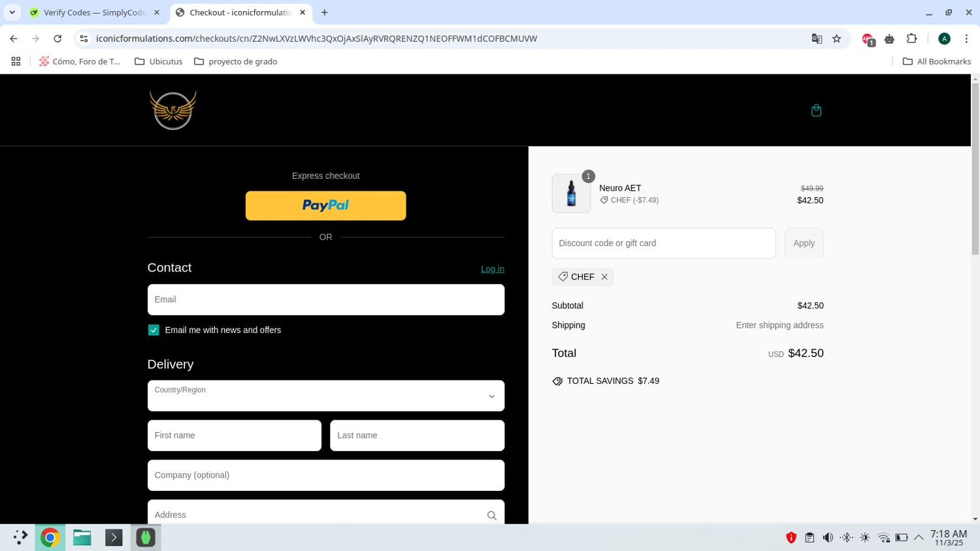Open the tab search dropdown arrow
Viewport: 980px width, 551px height.
(12, 12)
